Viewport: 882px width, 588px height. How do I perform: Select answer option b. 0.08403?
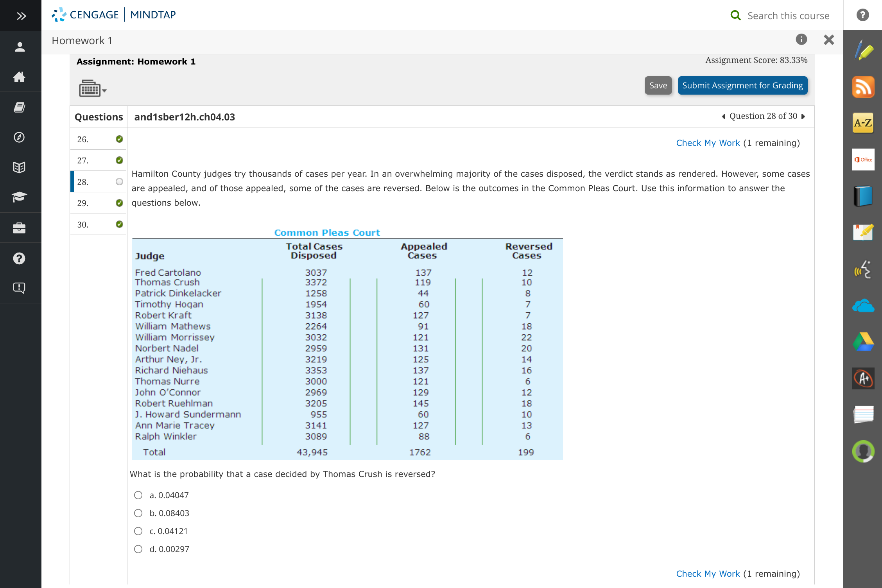[x=138, y=513]
